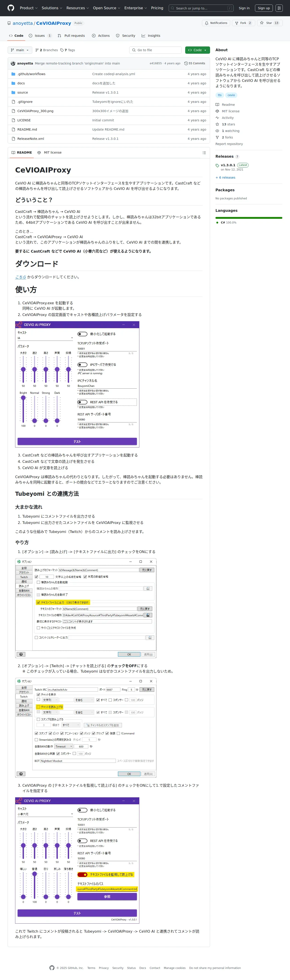Switch to the Issues tab
The height and width of the screenshot is (980, 290).
40,36
